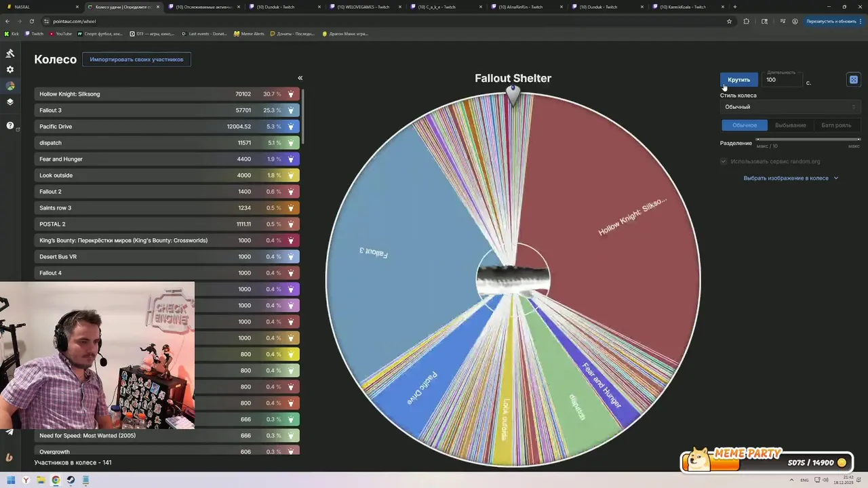
Task: Click highlight icon for dispatch row
Action: click(x=291, y=143)
